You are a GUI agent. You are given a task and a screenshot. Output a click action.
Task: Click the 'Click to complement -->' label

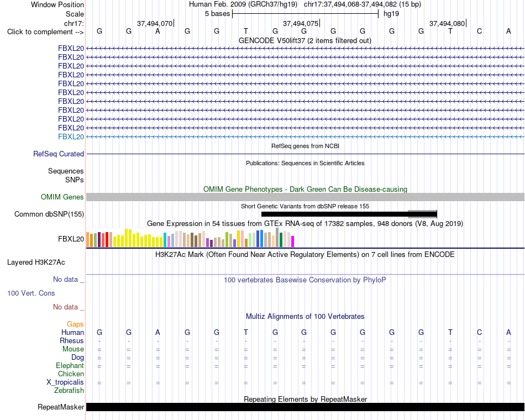(x=45, y=32)
